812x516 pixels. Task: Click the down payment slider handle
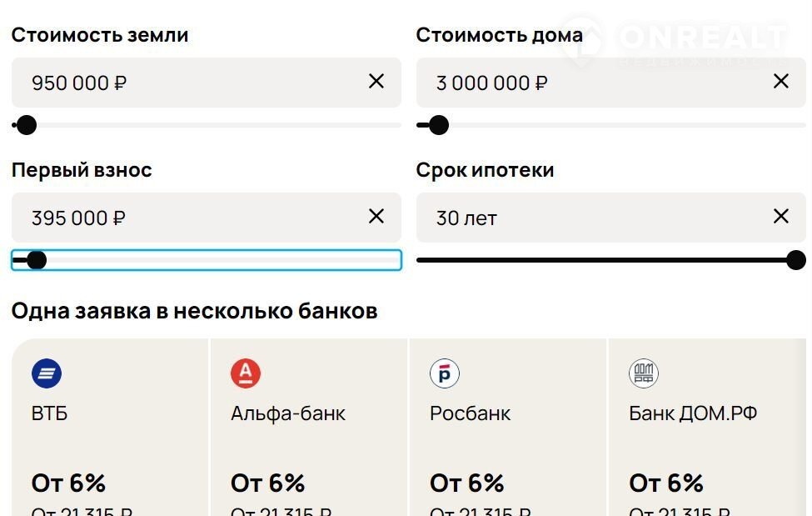coord(37,260)
